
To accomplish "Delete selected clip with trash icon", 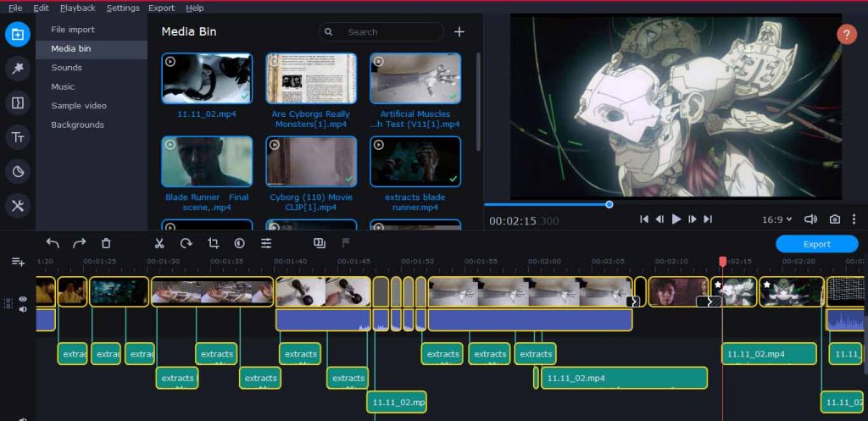I will click(x=106, y=243).
